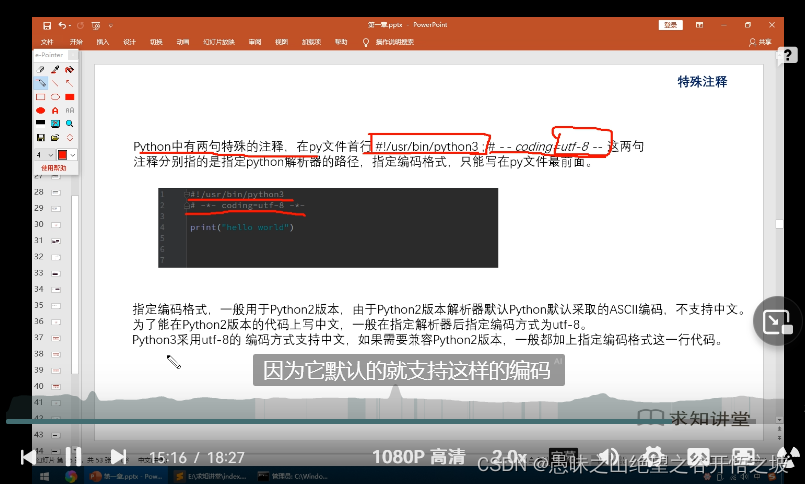The image size is (805, 484).
Task: Open the font AA option in e-Pointer
Action: [69, 110]
